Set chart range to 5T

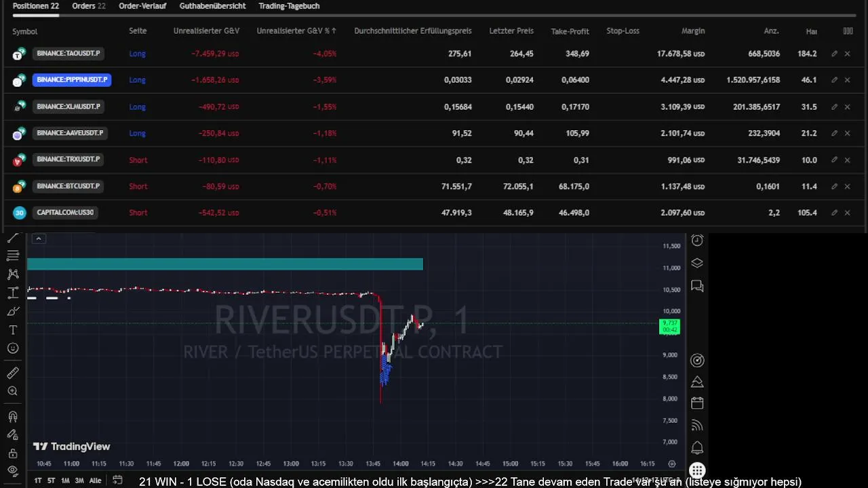click(x=52, y=481)
